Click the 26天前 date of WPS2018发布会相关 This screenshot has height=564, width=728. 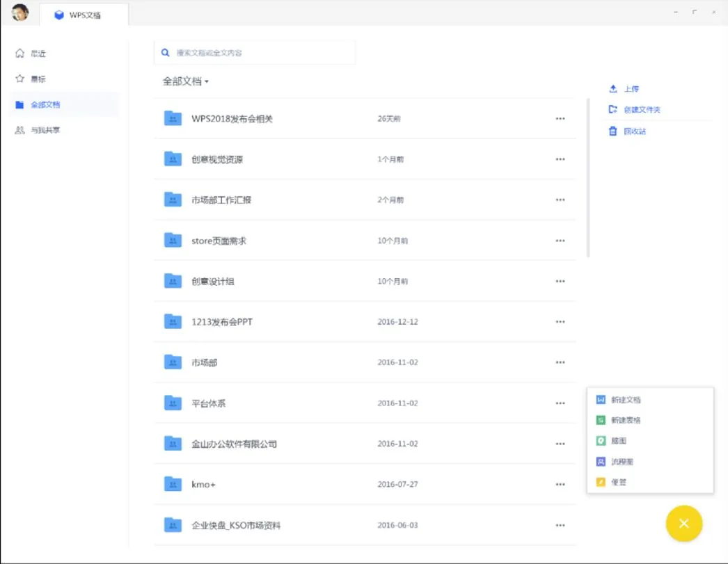pos(388,119)
